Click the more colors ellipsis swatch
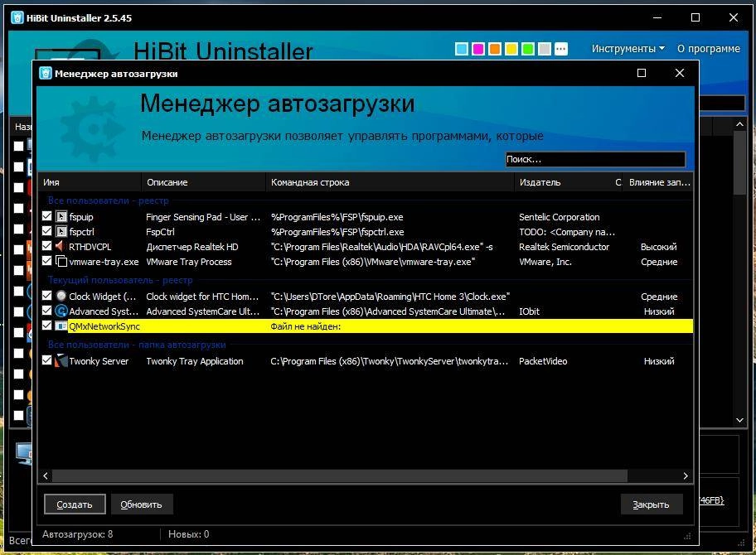 coord(560,49)
